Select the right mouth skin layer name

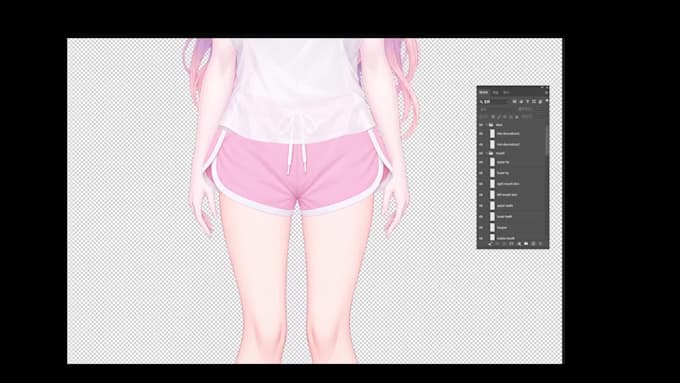[x=508, y=184]
